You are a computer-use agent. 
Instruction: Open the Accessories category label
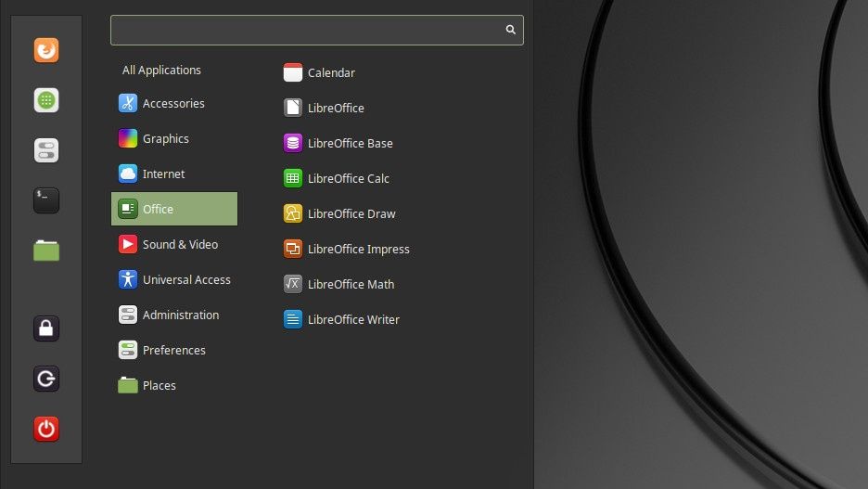click(173, 104)
